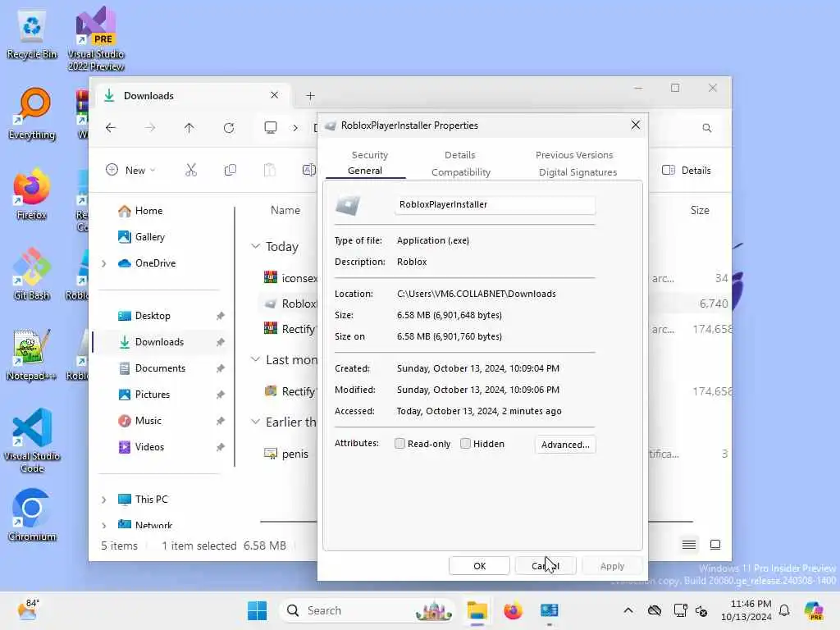Screen dimensions: 840x630
Task: Open Advanced attributes dialog
Action: click(565, 445)
